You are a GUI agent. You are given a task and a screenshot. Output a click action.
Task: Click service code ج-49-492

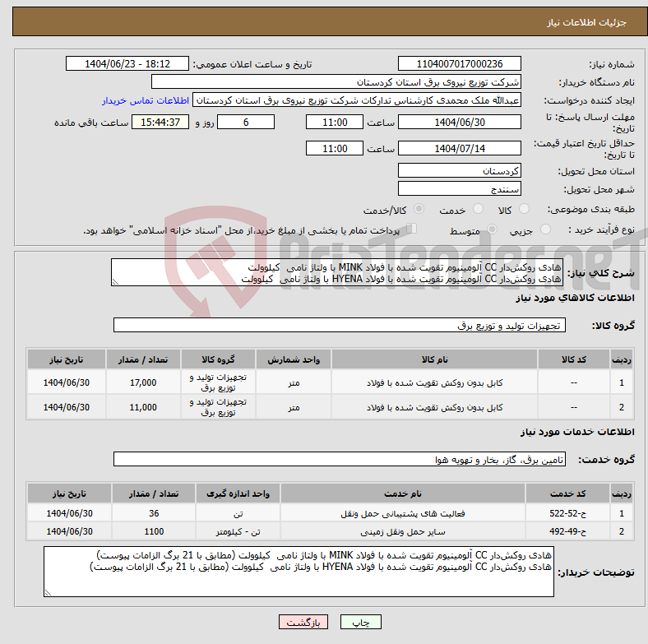point(567,531)
